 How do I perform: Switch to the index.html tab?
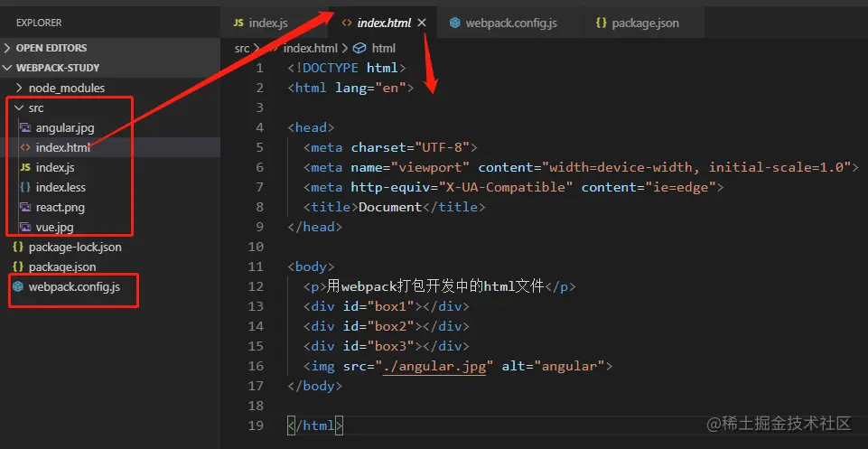coord(384,23)
